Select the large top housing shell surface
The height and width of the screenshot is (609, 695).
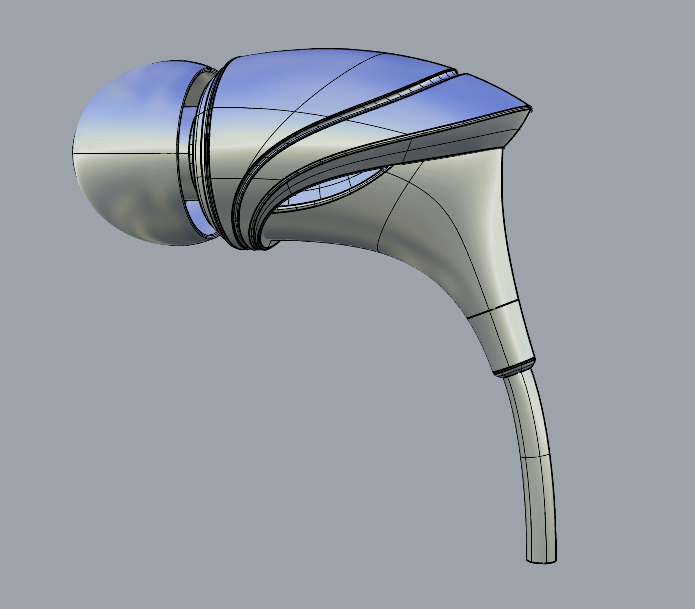coord(300,90)
